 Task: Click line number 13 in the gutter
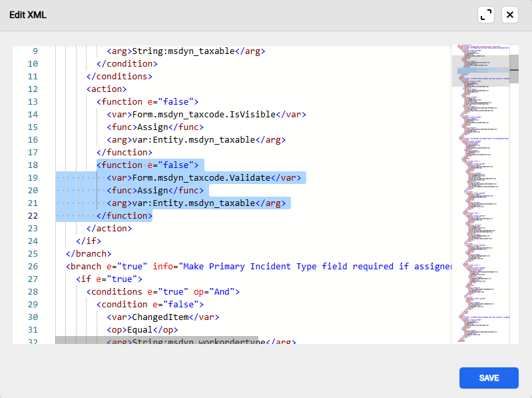tap(33, 101)
